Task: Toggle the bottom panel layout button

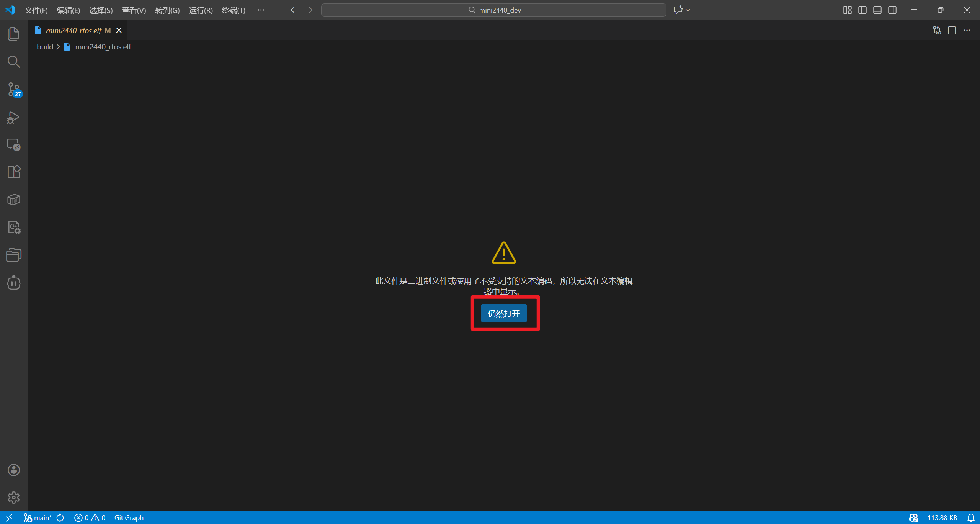Action: tap(877, 10)
